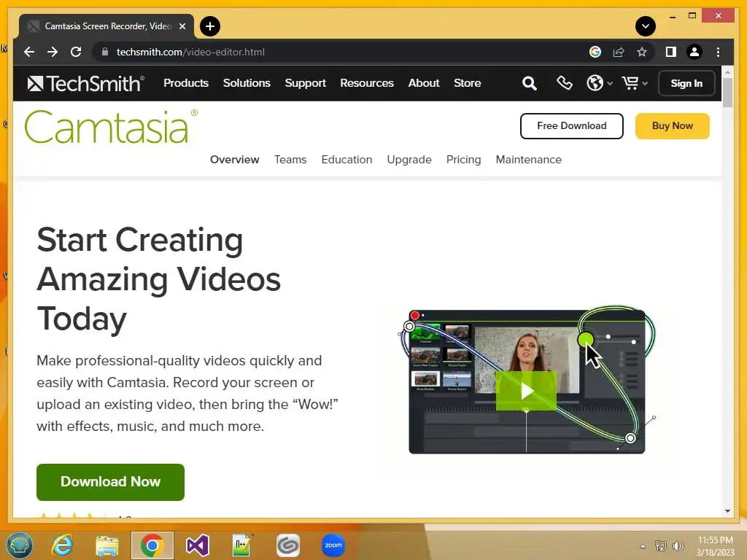Open a new tab with the plus button

click(210, 26)
